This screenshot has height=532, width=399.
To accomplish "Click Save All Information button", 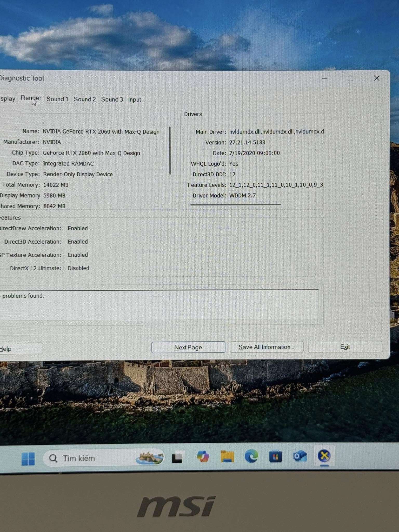I will [x=266, y=347].
